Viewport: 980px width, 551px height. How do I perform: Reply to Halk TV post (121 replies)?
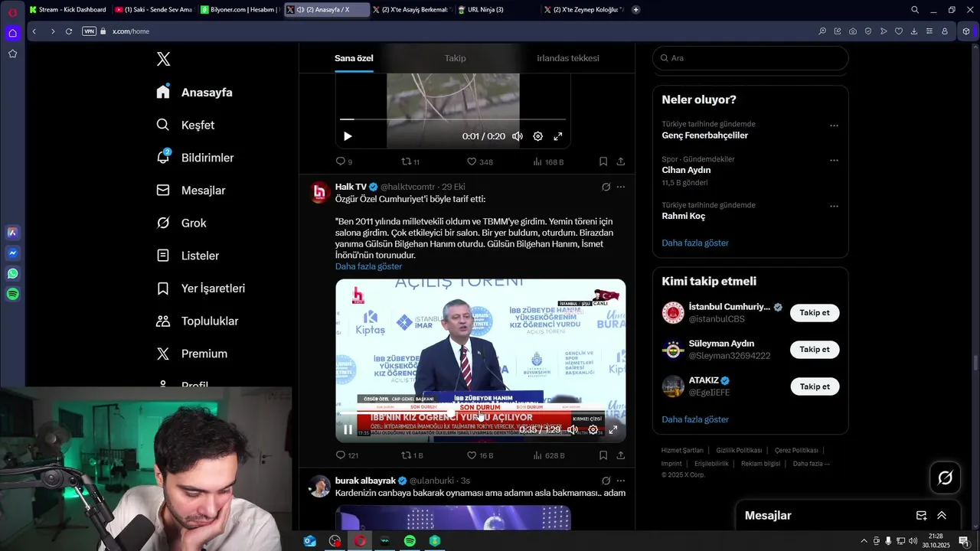pos(347,455)
